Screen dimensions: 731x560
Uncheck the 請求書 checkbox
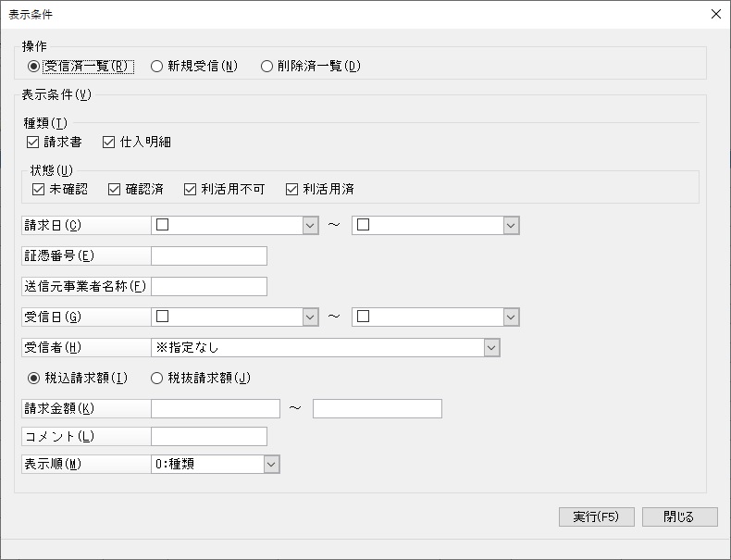click(x=34, y=143)
